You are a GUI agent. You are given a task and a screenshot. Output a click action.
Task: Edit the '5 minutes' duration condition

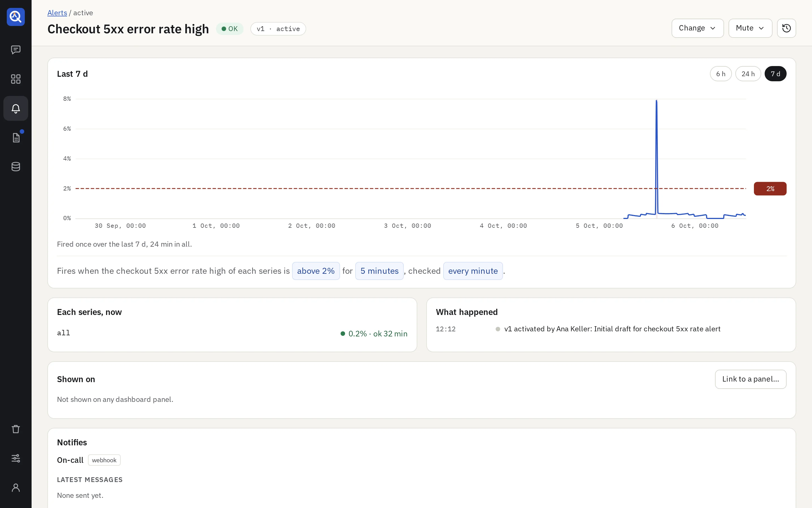point(379,271)
